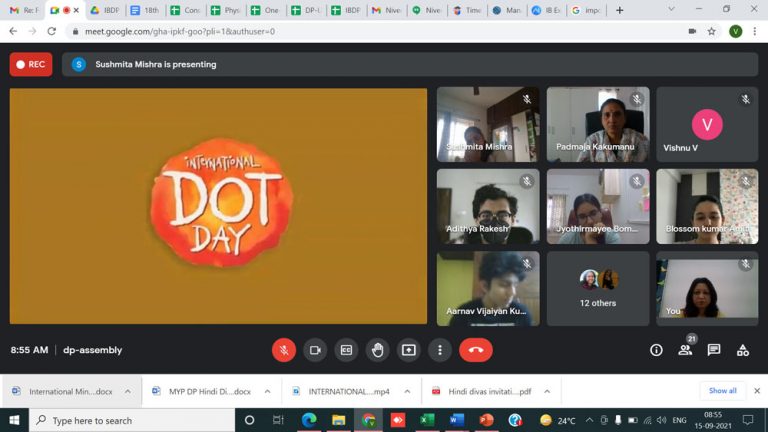Show hidden system tray icons
Image resolution: width=768 pixels, height=432 pixels.
[x=589, y=420]
